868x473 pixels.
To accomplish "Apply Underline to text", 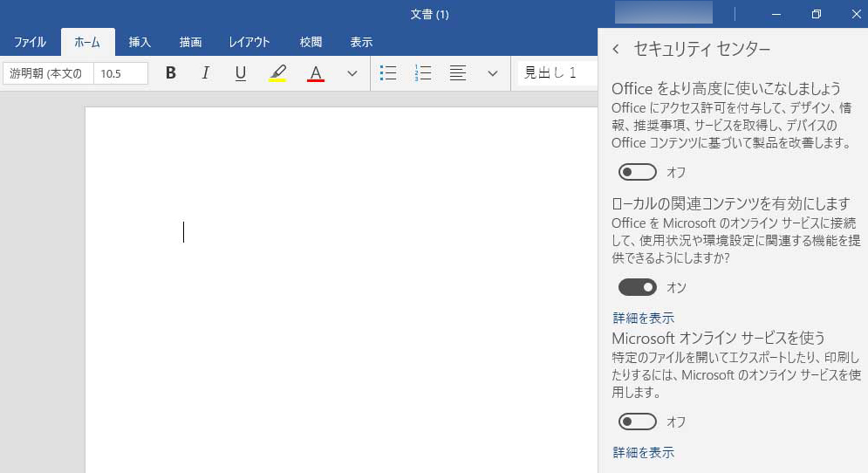I will click(x=241, y=73).
